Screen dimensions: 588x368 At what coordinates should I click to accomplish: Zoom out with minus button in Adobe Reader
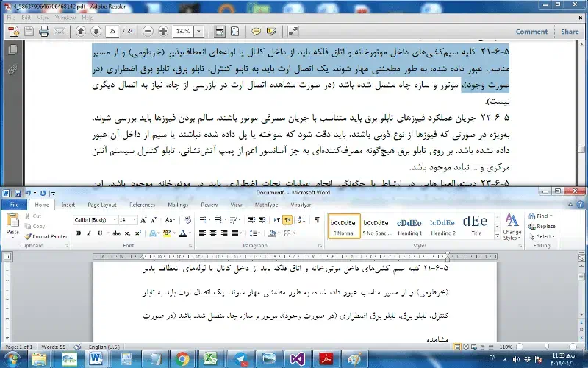tap(148, 32)
